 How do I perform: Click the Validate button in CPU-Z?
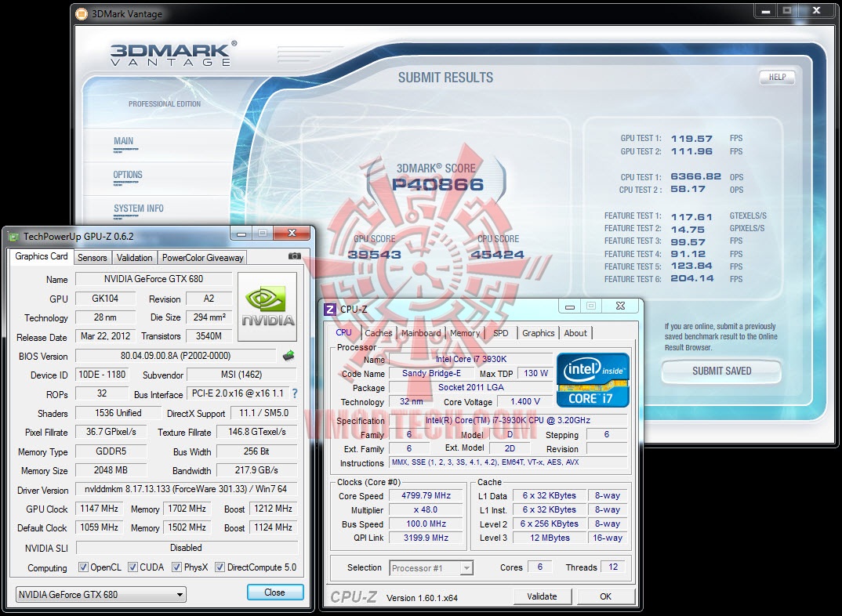542,596
